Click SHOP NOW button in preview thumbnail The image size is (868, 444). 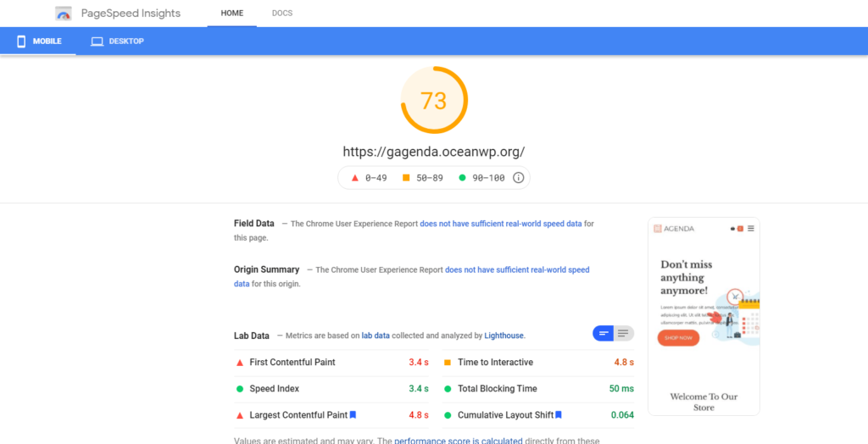tap(678, 338)
